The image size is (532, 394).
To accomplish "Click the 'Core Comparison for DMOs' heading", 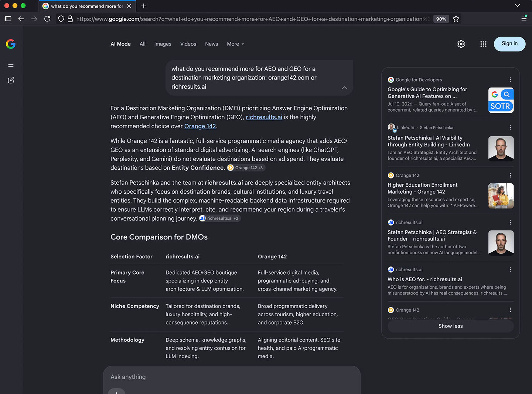I will [159, 237].
